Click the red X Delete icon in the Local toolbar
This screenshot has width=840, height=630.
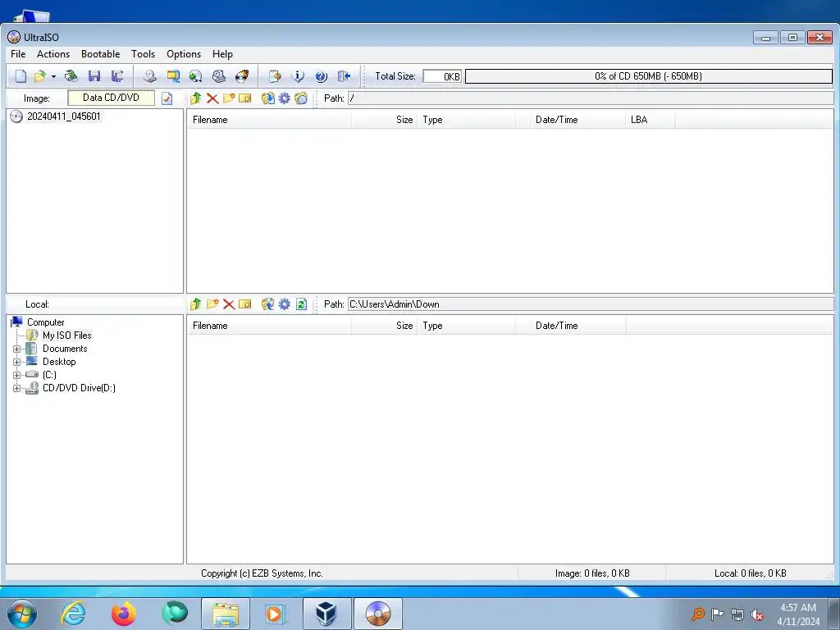tap(229, 304)
